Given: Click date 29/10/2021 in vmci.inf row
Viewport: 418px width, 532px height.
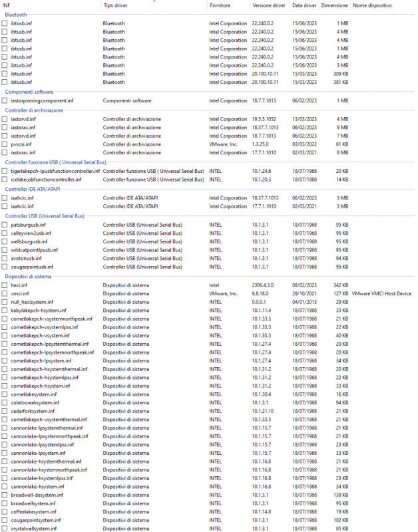Looking at the screenshot, I should 304,294.
